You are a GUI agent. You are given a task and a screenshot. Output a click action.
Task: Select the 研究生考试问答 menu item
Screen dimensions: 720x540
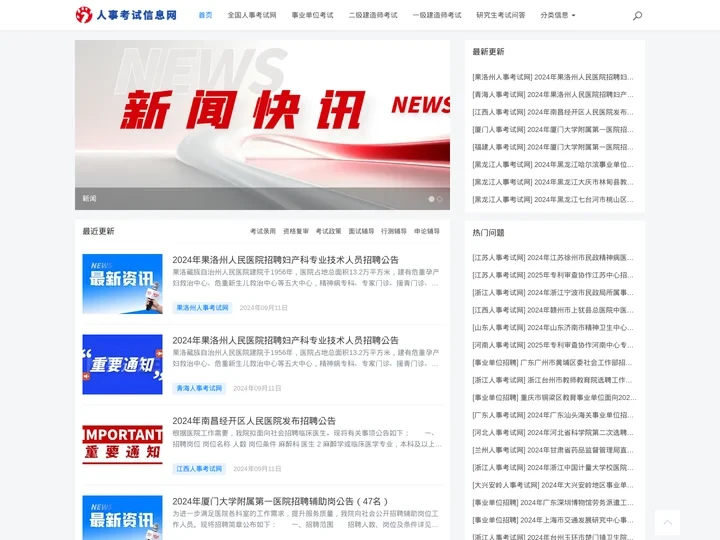click(501, 16)
